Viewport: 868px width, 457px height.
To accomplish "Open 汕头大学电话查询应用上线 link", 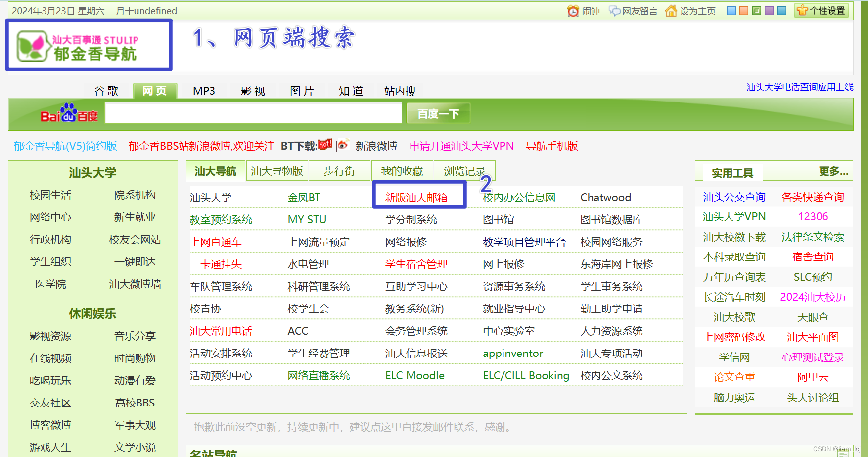I will point(800,87).
